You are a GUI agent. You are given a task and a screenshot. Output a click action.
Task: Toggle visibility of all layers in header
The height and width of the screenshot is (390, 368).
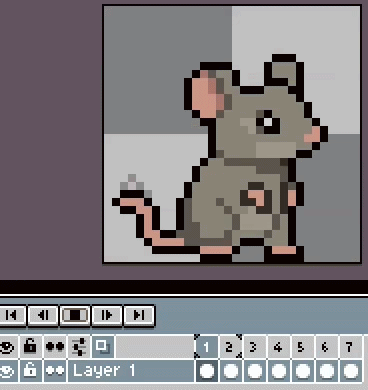tap(7, 347)
